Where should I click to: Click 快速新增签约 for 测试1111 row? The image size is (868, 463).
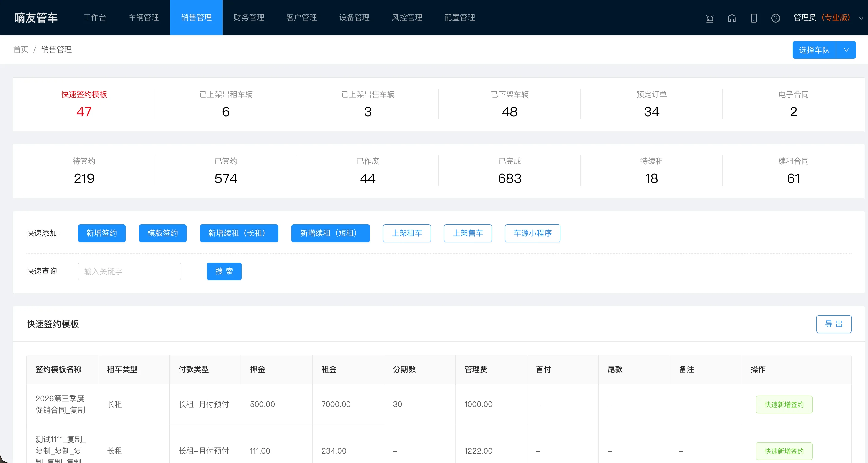click(784, 451)
